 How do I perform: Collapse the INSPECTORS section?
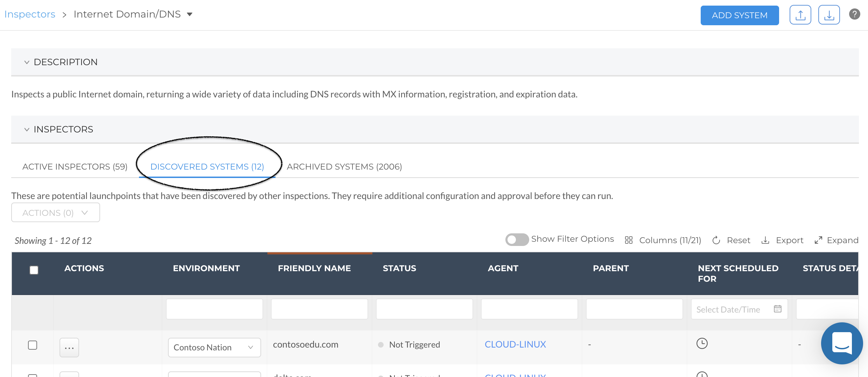coord(27,130)
